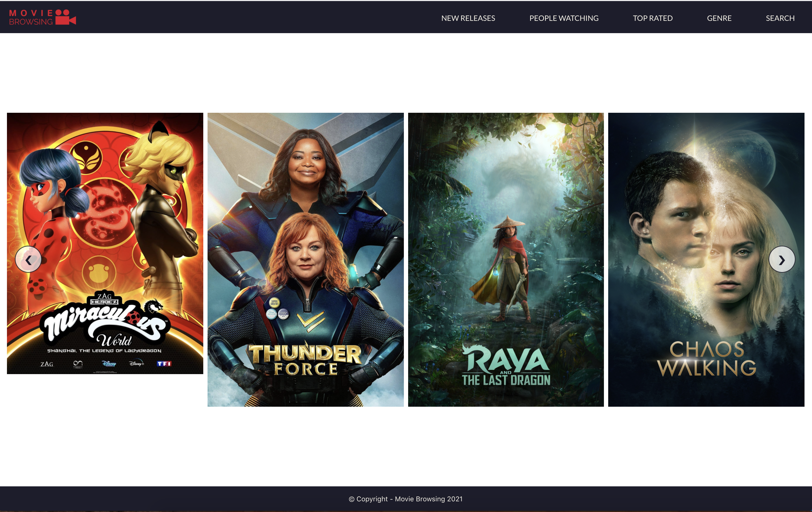This screenshot has height=512, width=812.
Task: Select Genre in the navigation bar
Action: point(719,18)
